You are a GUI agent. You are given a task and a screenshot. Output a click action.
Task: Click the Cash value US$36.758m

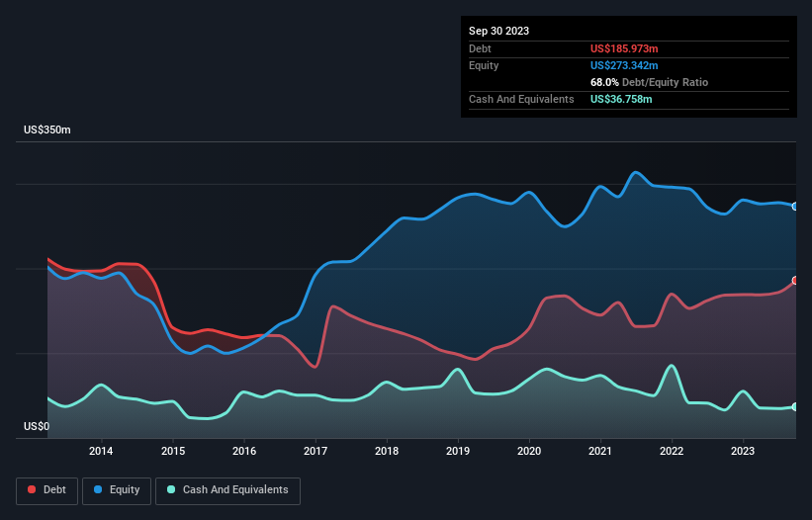tap(621, 99)
